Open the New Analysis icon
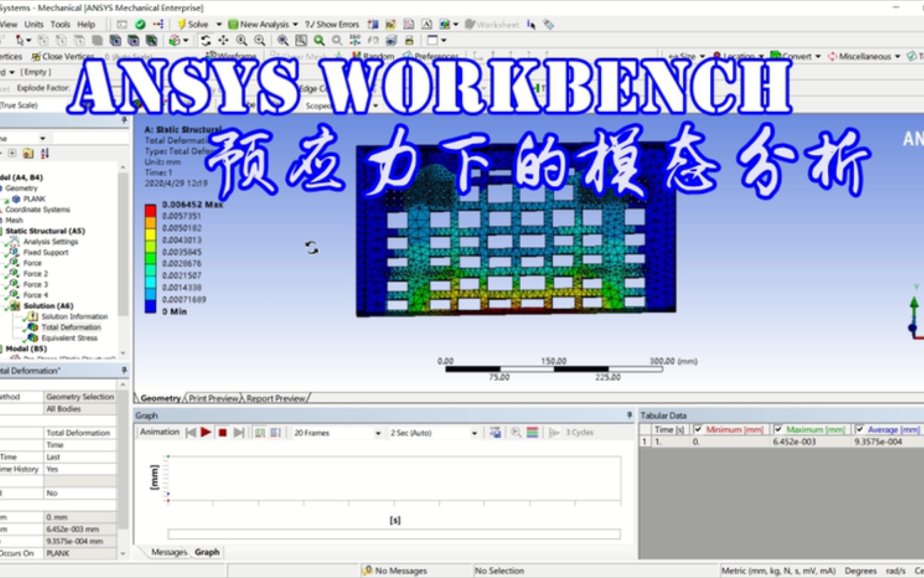This screenshot has width=924, height=578. (232, 24)
